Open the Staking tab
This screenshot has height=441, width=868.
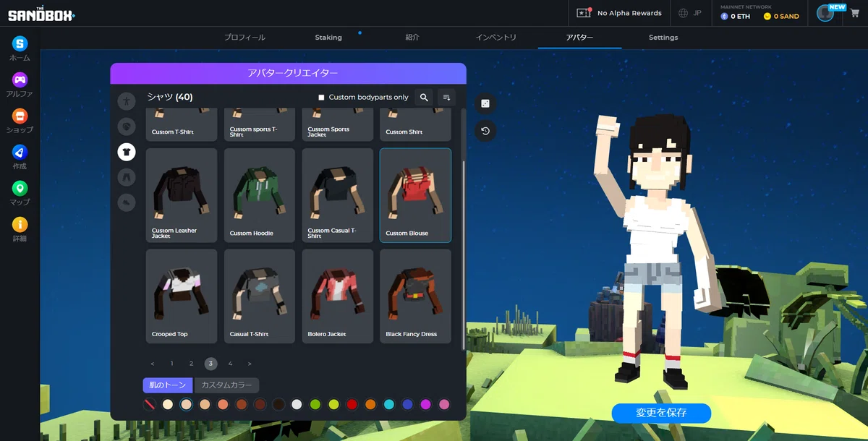(329, 38)
